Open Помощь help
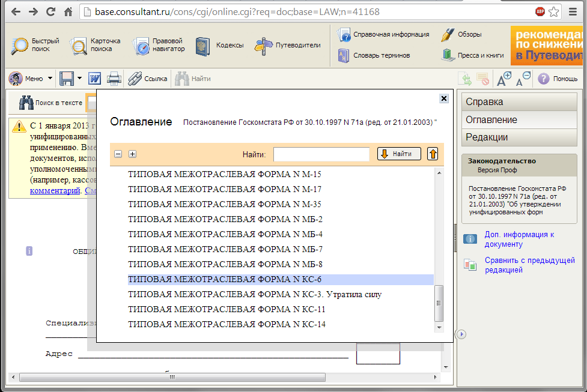The height and width of the screenshot is (392, 587). pyautogui.click(x=558, y=79)
